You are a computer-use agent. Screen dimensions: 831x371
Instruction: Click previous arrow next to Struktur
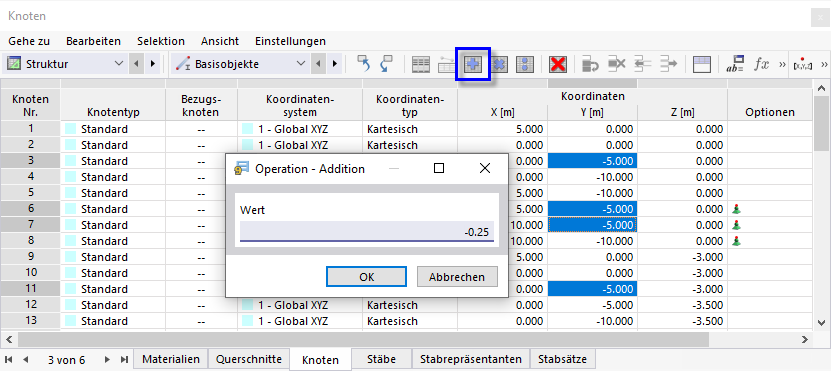[x=136, y=64]
